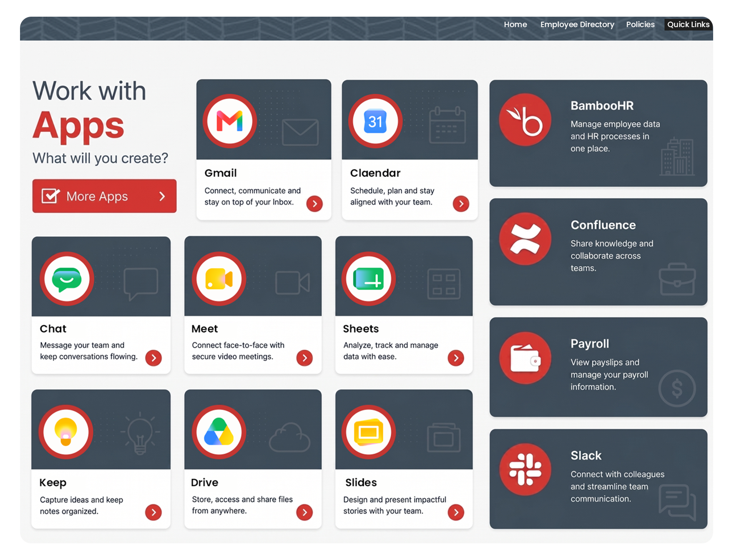
Task: Click "Connect, communicate and stay on top" text
Action: [252, 196]
